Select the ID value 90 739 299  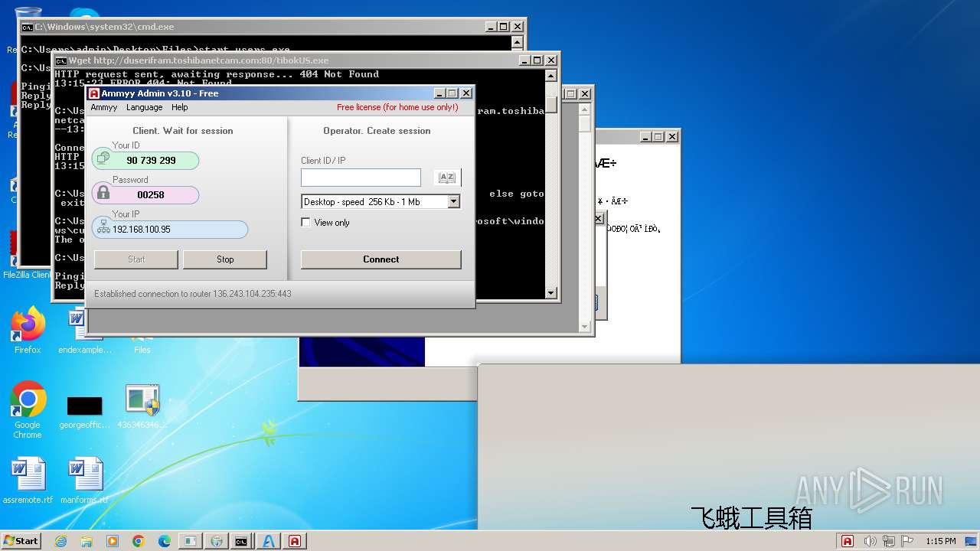151,161
